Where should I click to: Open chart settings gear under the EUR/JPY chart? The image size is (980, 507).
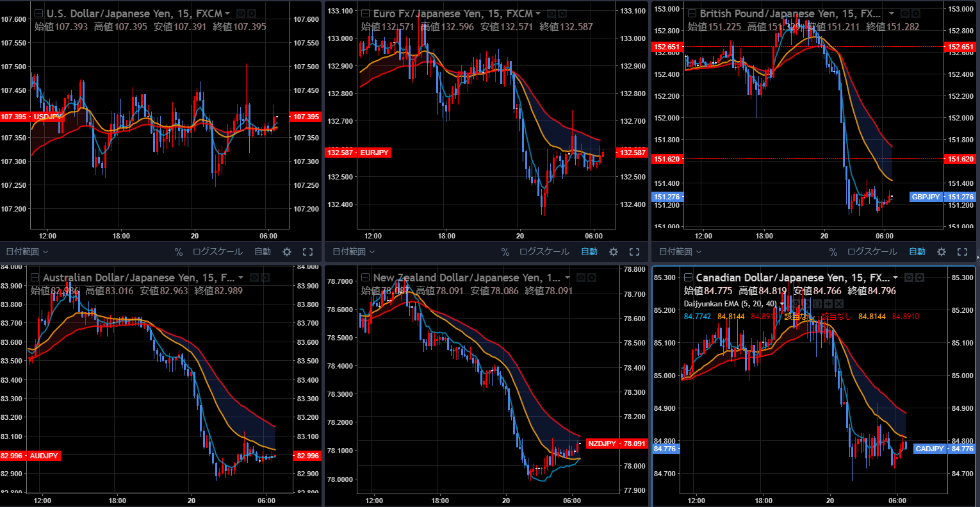pos(614,252)
